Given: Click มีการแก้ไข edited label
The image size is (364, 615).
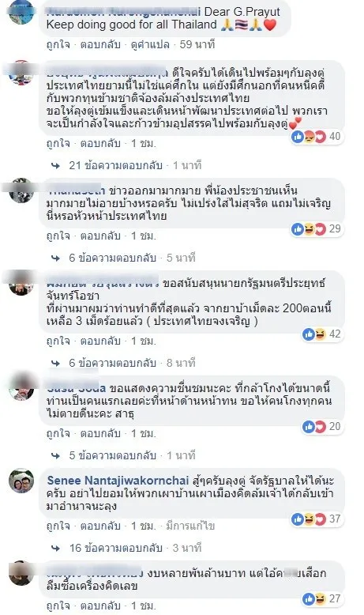Looking at the screenshot, I should pyautogui.click(x=190, y=526).
